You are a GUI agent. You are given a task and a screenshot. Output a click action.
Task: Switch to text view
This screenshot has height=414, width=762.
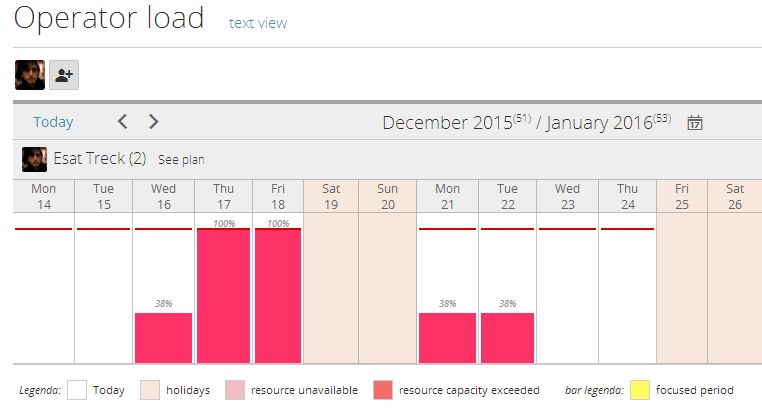(257, 23)
